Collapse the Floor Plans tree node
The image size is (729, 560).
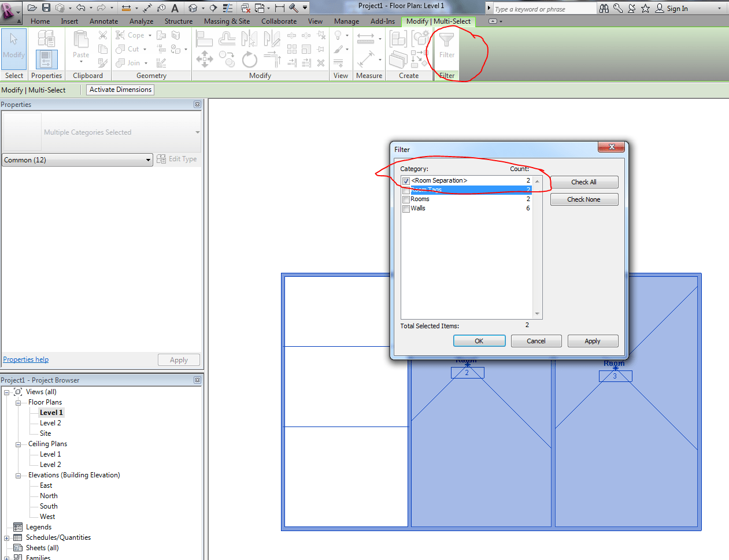18,402
